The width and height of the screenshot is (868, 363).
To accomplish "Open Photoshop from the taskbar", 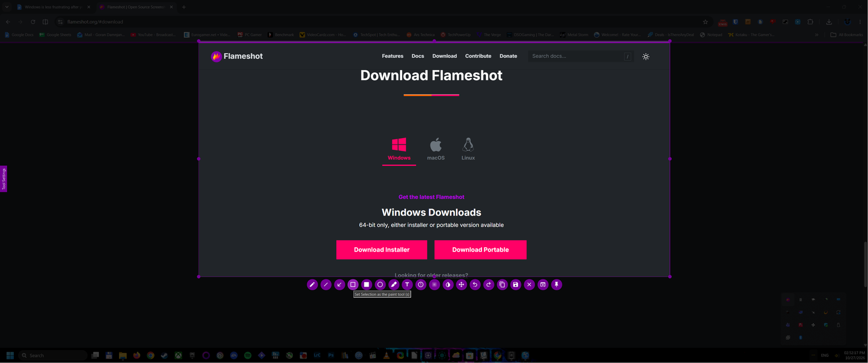I will [x=331, y=355].
